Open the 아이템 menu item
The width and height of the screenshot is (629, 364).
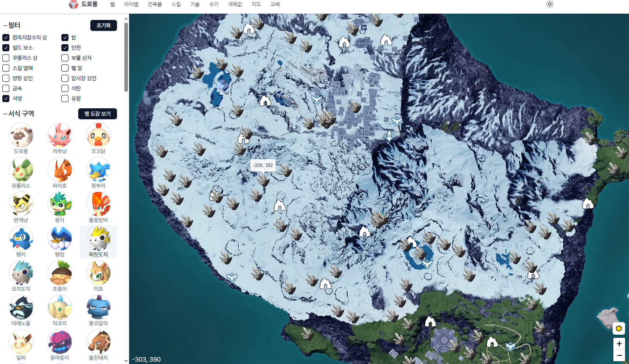pos(131,4)
